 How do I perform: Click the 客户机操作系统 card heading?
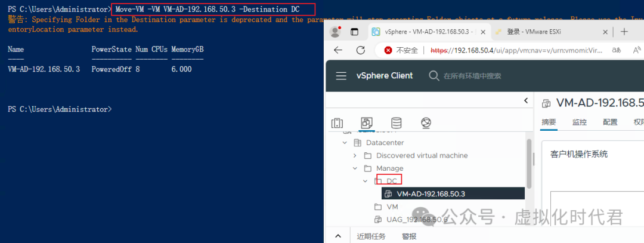(x=578, y=154)
